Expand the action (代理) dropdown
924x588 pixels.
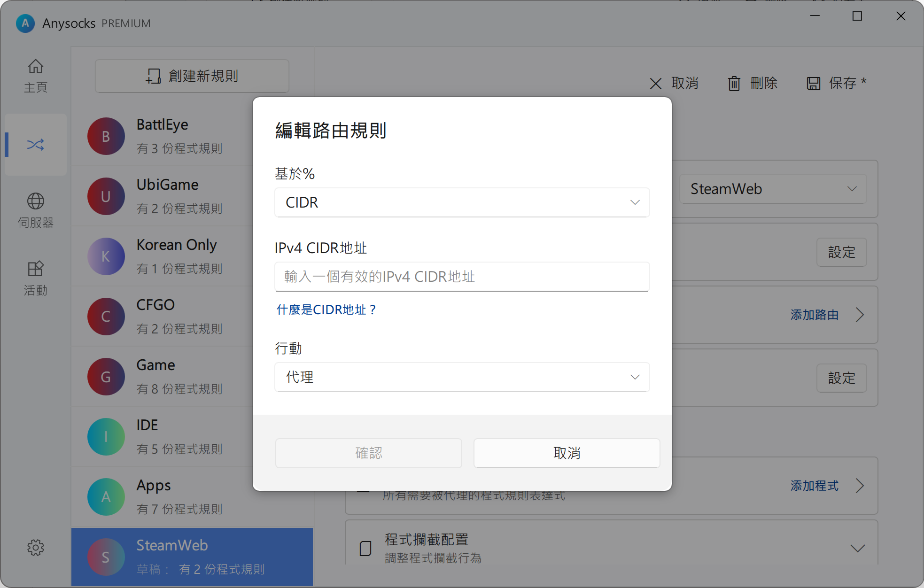462,377
